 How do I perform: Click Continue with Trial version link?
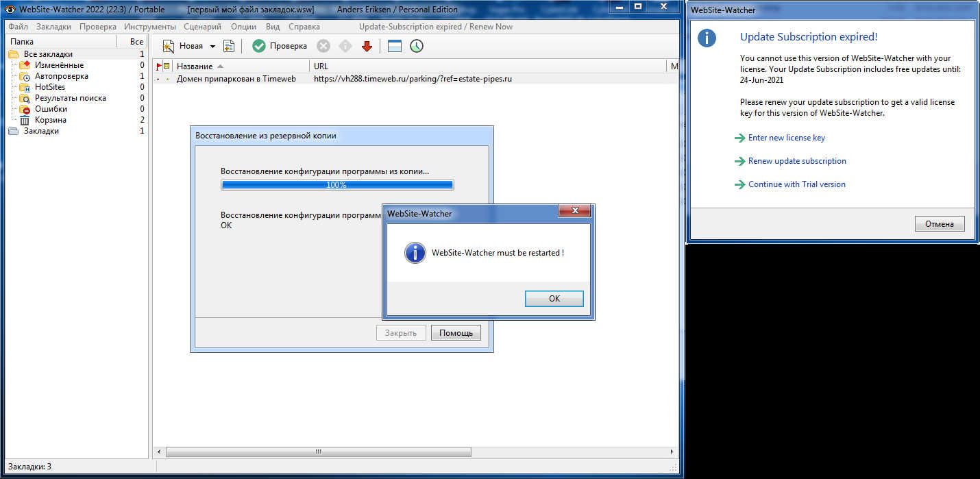[x=796, y=184]
